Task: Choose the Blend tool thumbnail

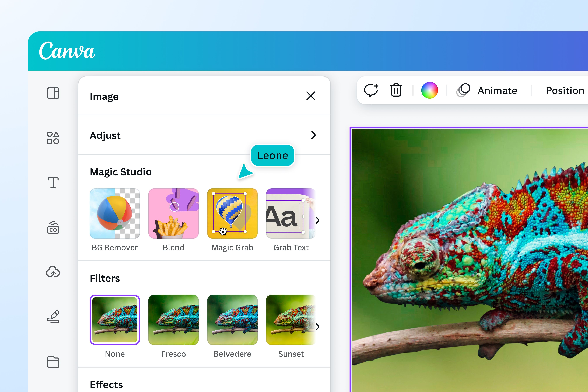Action: point(174,213)
